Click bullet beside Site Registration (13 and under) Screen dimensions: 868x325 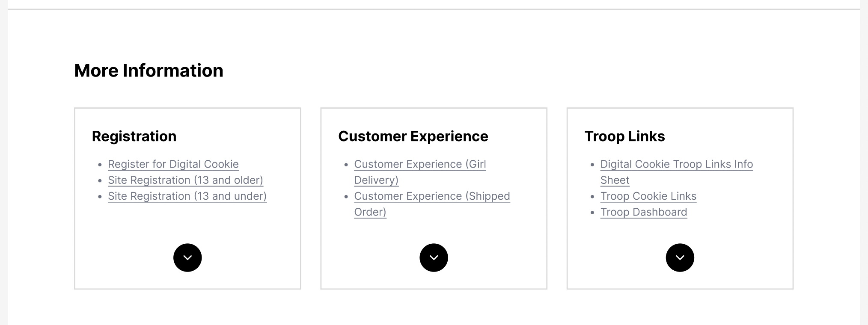(100, 197)
